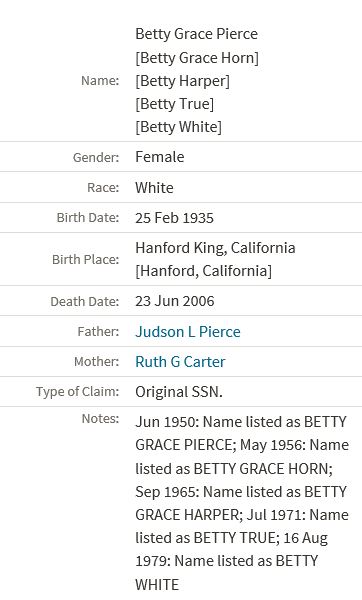Click the Type of Claim label
The height and width of the screenshot is (600, 362).
click(x=78, y=392)
